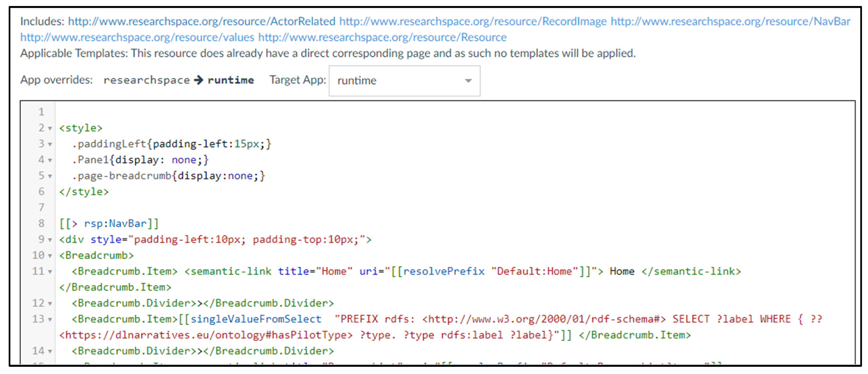Open the resource/values link
The height and width of the screenshot is (374, 868).
pos(137,37)
